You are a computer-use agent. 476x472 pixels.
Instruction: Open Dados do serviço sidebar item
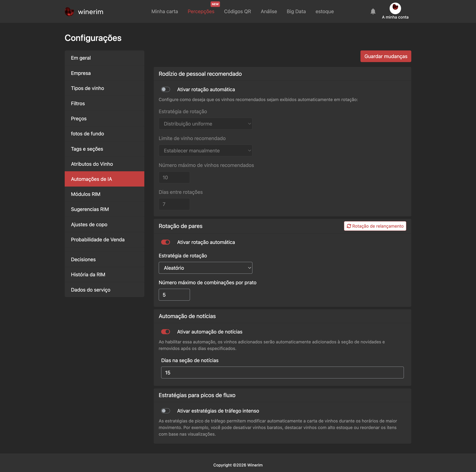(104, 290)
